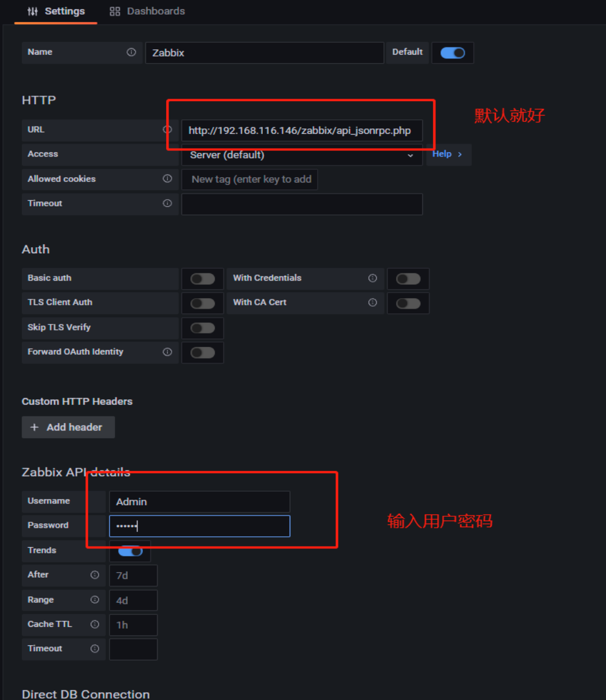
Task: Click the HTTP Timeout input field
Action: pos(302,204)
